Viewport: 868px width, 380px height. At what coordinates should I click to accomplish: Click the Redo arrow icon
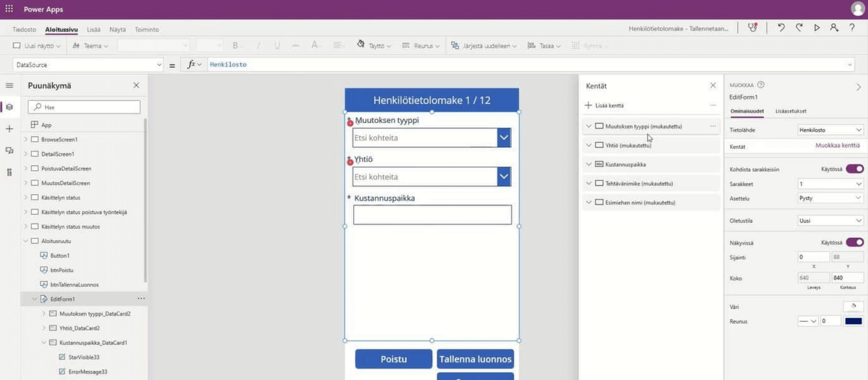799,28
